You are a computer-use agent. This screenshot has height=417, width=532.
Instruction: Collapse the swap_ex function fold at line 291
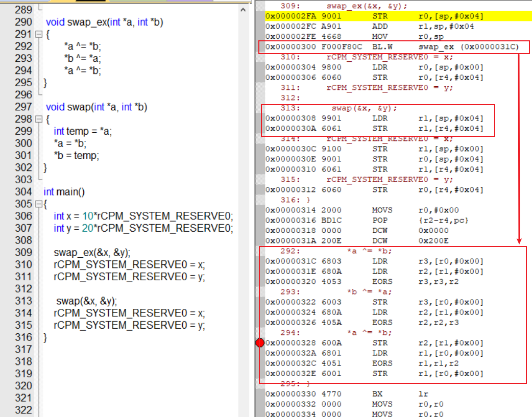39,34
